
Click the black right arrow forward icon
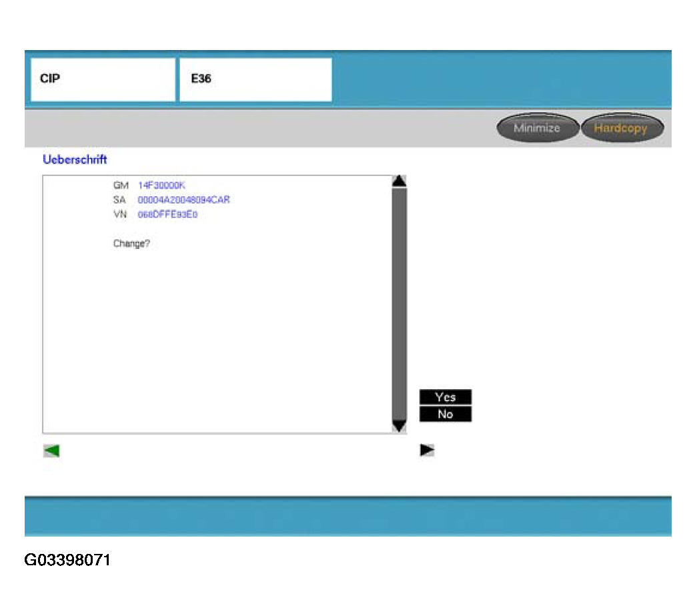(x=427, y=450)
